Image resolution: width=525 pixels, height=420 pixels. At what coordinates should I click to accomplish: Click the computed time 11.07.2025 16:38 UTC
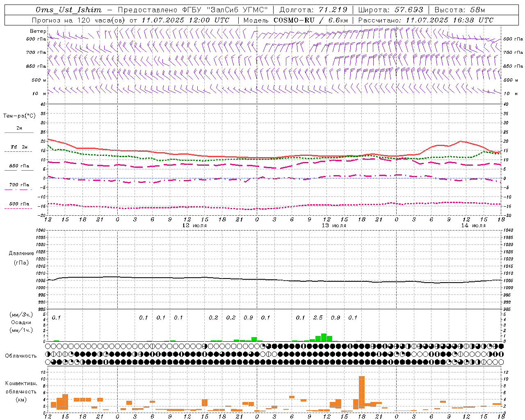(450, 20)
